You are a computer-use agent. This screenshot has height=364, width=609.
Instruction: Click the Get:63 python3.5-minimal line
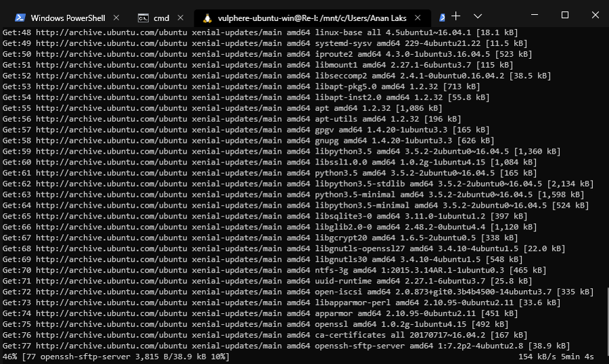click(293, 195)
